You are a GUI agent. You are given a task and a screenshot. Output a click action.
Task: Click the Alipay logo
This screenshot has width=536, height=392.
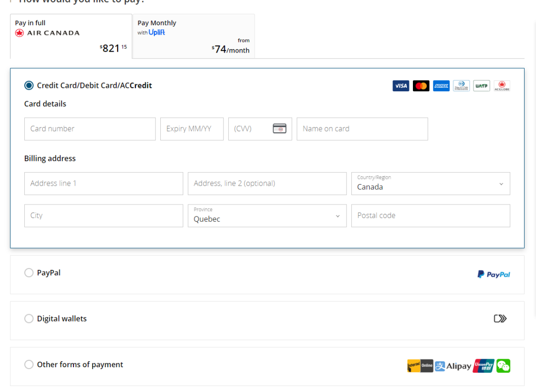[x=453, y=366]
